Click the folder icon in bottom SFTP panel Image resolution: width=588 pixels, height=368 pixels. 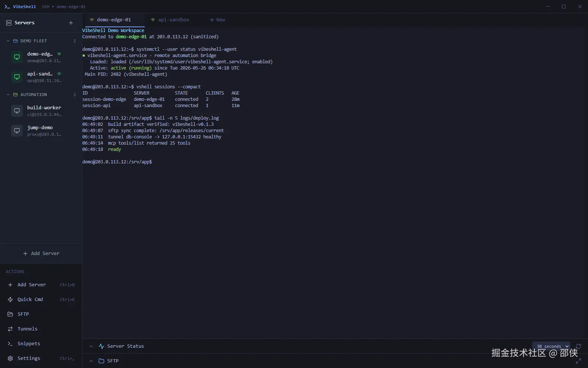pos(101,361)
